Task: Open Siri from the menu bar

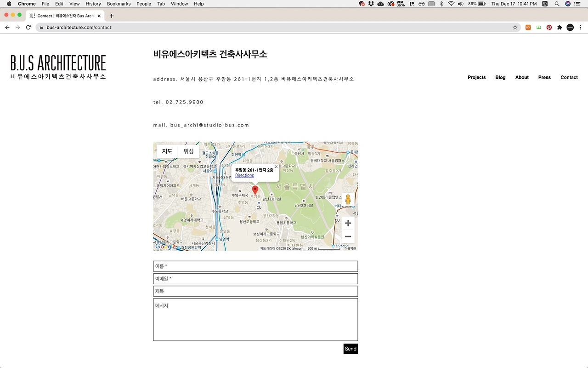Action: [568, 4]
